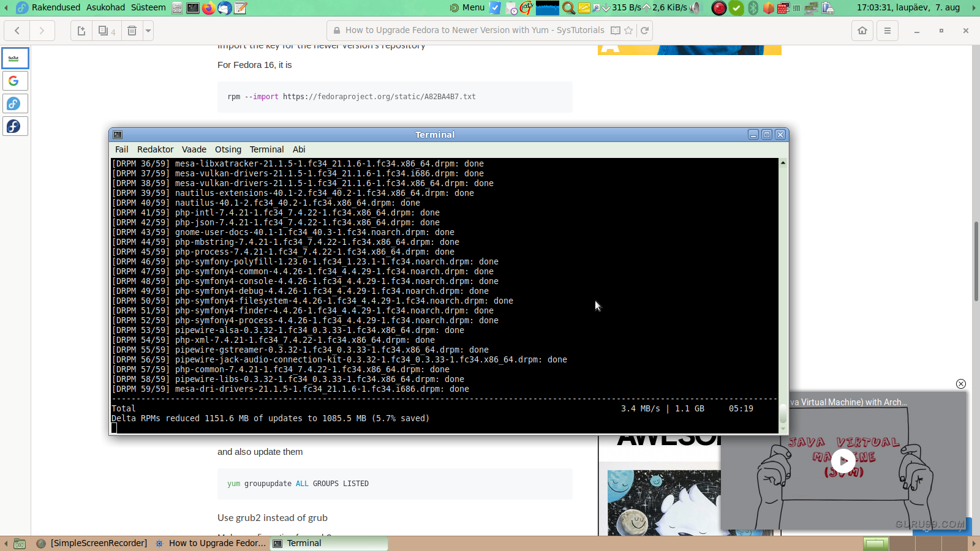Play the Java Virtual Machine video

coord(843,461)
